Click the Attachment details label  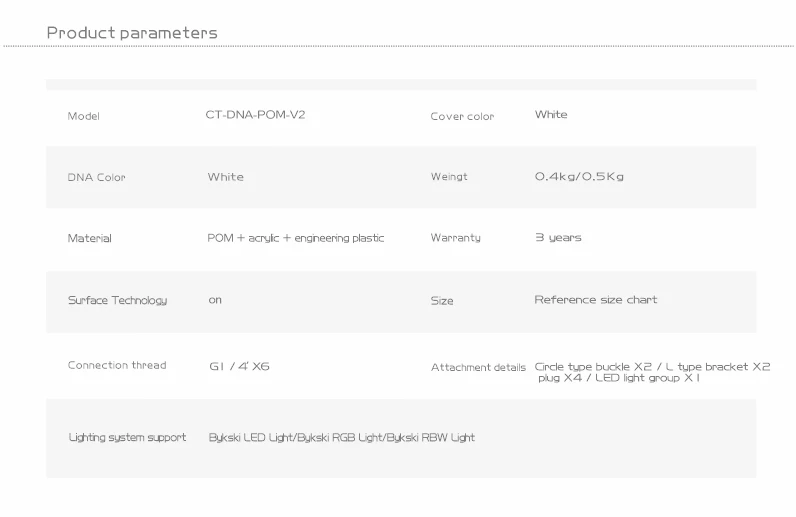pyautogui.click(x=478, y=367)
